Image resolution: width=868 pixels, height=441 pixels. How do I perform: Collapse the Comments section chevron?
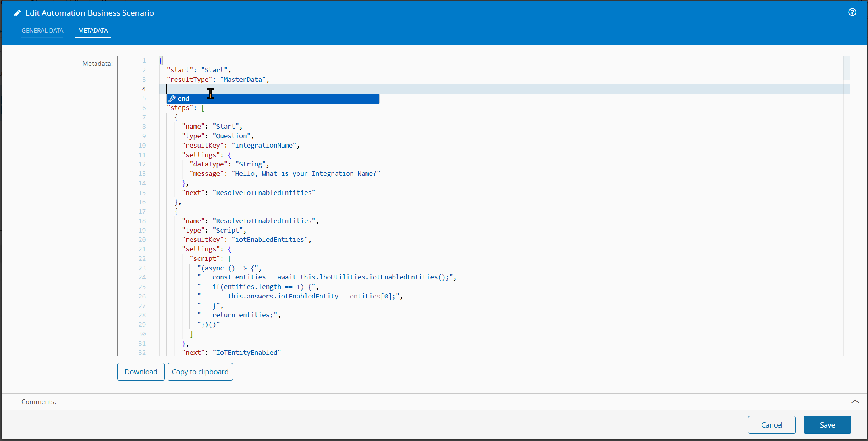(855, 402)
